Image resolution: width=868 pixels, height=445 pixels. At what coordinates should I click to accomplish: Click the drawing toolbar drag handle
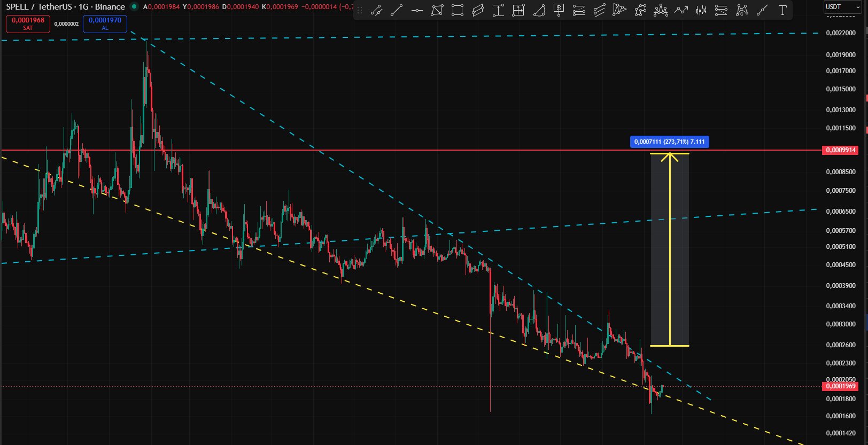pos(359,11)
